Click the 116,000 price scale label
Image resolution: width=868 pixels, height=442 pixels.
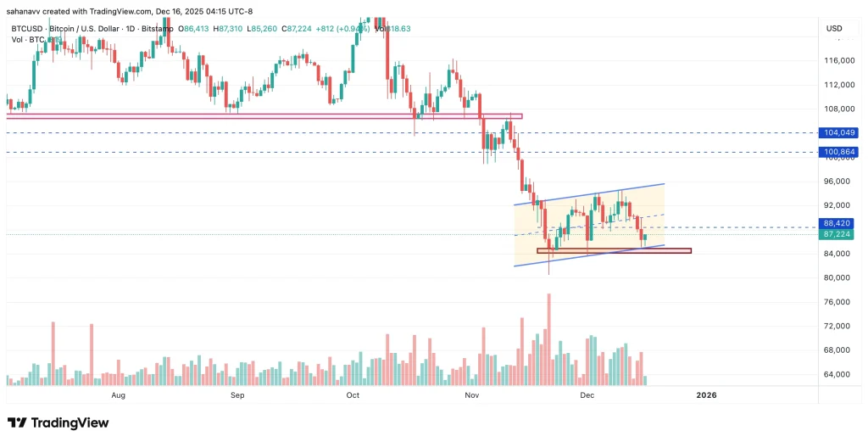click(x=839, y=61)
